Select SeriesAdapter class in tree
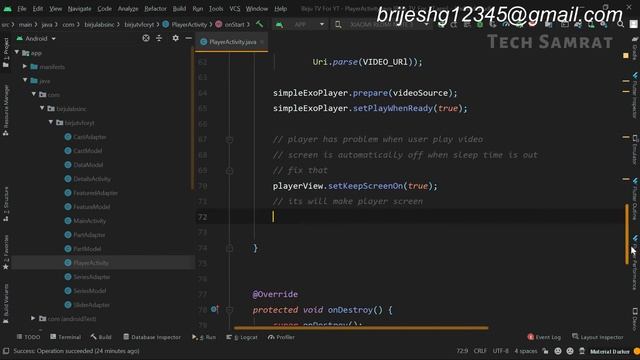This screenshot has height=360, width=640. (88, 277)
